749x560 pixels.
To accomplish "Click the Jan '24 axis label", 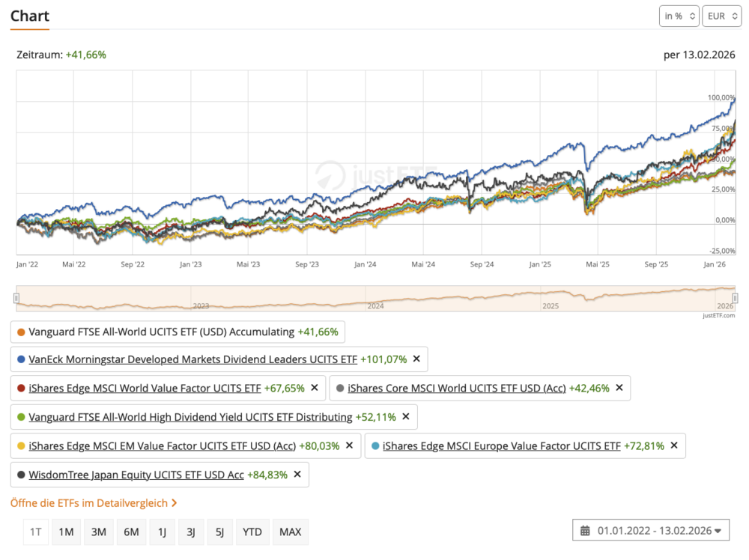I will pyautogui.click(x=365, y=264).
